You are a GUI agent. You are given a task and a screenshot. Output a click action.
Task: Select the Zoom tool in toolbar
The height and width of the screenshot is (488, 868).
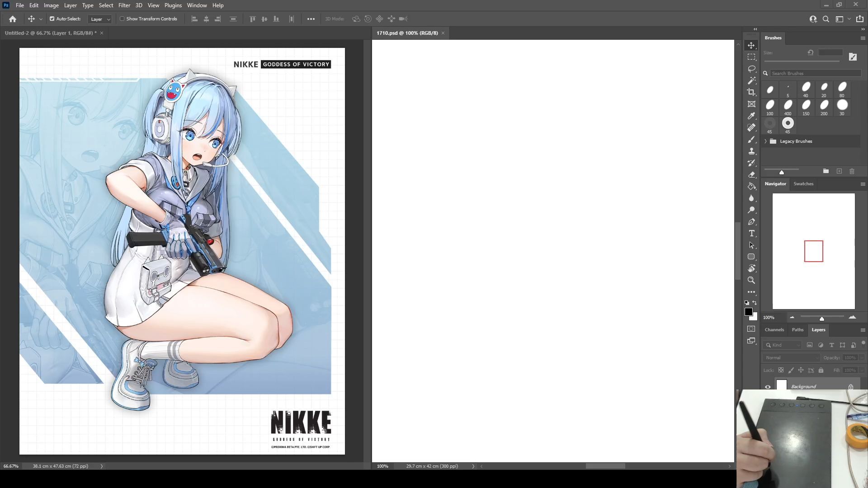(751, 280)
